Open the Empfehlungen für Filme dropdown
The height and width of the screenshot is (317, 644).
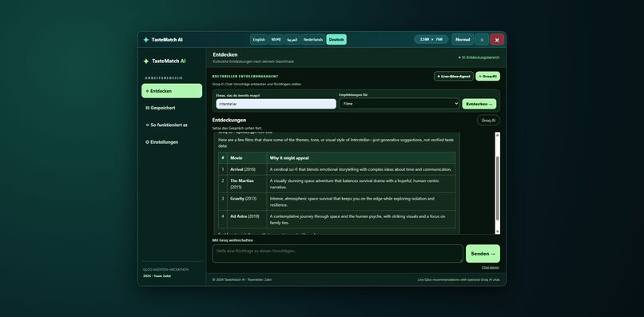point(399,104)
